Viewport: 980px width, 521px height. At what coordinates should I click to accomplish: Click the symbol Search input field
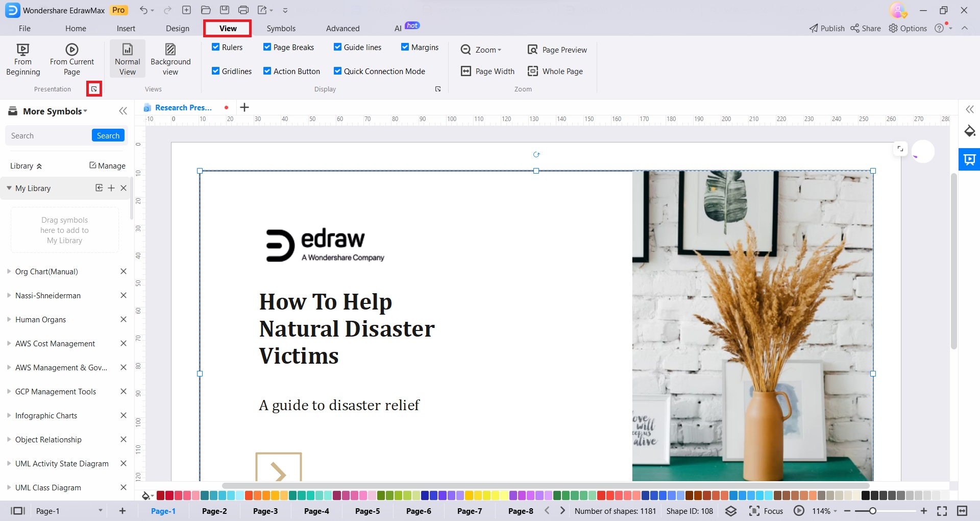click(x=49, y=135)
